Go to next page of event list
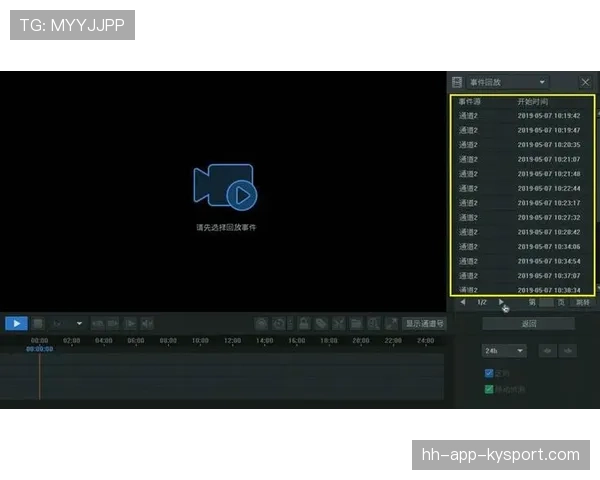 click(501, 302)
